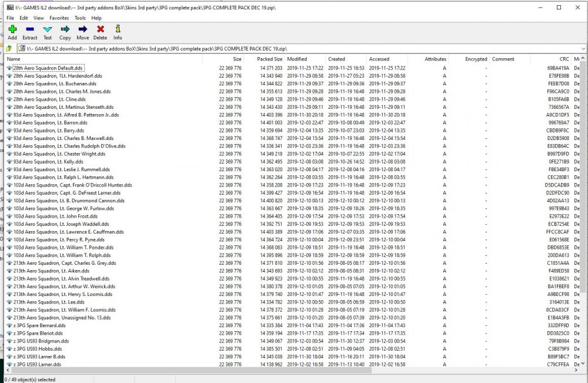
Task: Click the Info toolbar icon
Action: pos(118,32)
